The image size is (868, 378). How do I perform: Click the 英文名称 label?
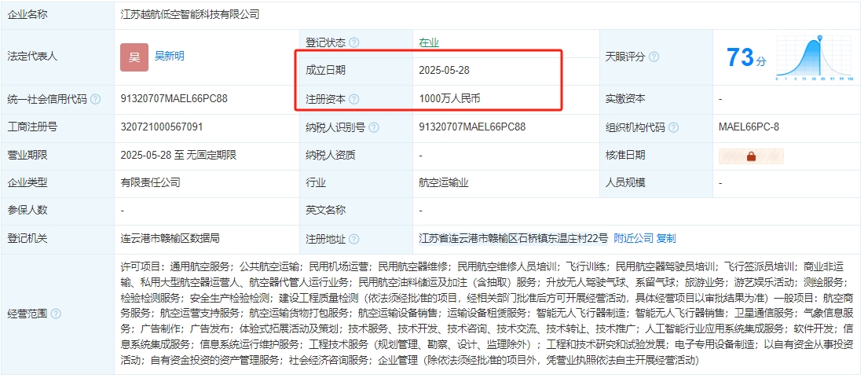325,211
